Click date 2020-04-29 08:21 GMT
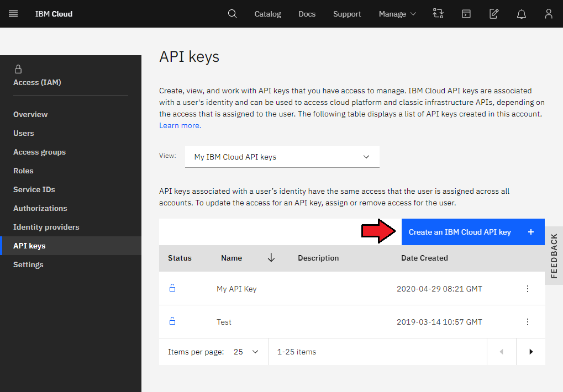The image size is (563, 392). (439, 289)
